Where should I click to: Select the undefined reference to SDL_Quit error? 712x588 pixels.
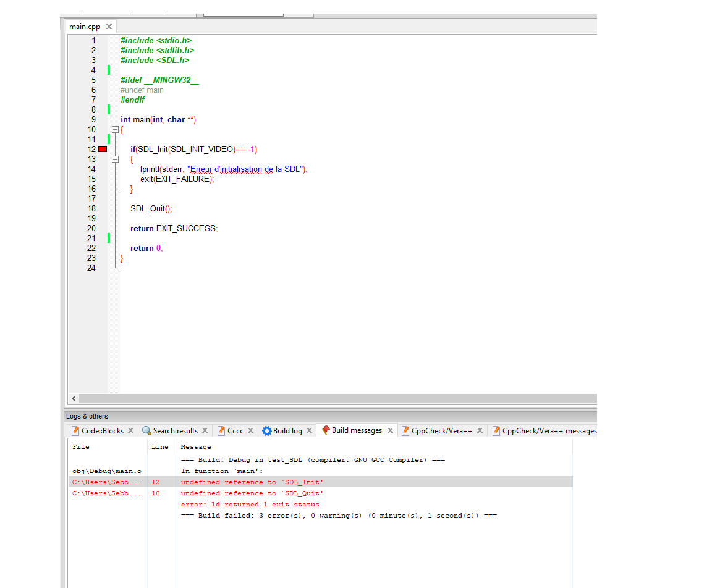click(x=252, y=493)
